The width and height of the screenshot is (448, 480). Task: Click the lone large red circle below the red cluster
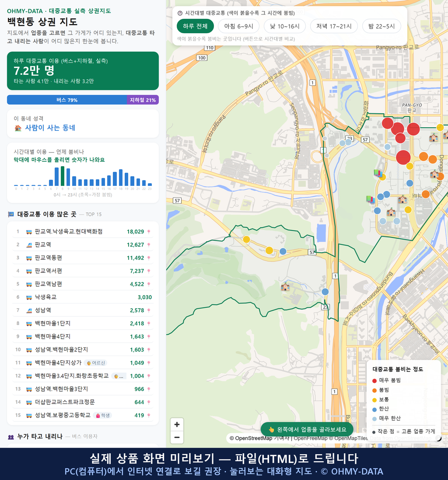point(403,158)
